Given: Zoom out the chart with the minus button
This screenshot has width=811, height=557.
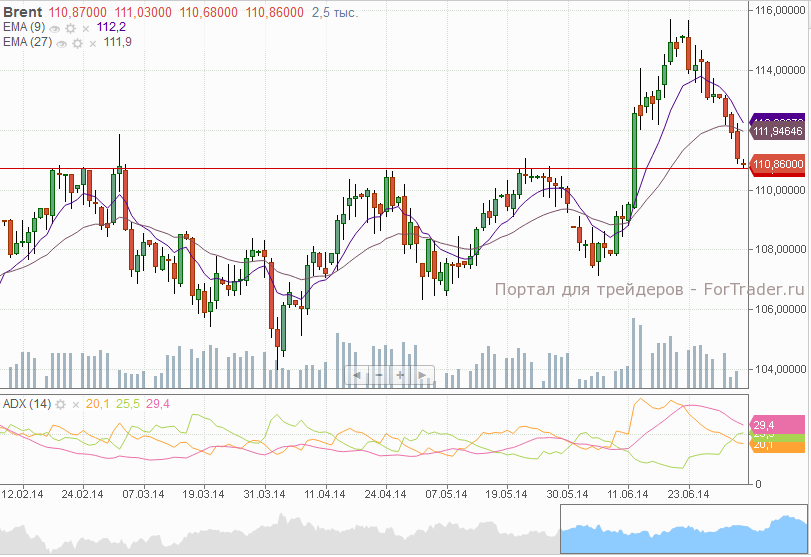Looking at the screenshot, I should [x=379, y=375].
